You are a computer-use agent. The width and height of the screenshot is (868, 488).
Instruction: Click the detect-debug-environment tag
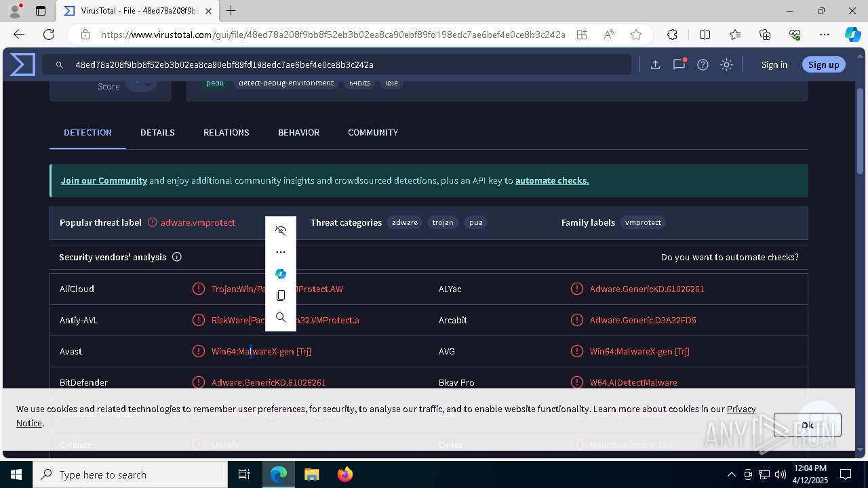pos(286,83)
